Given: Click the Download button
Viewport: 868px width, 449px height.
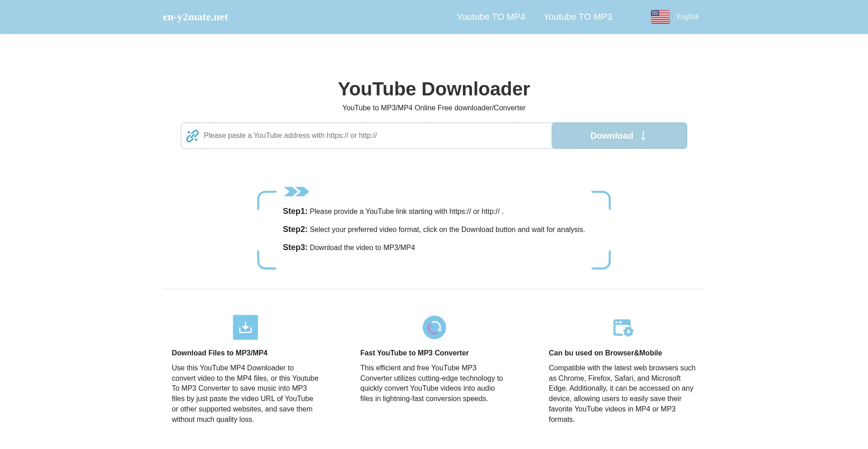Looking at the screenshot, I should click(x=619, y=136).
